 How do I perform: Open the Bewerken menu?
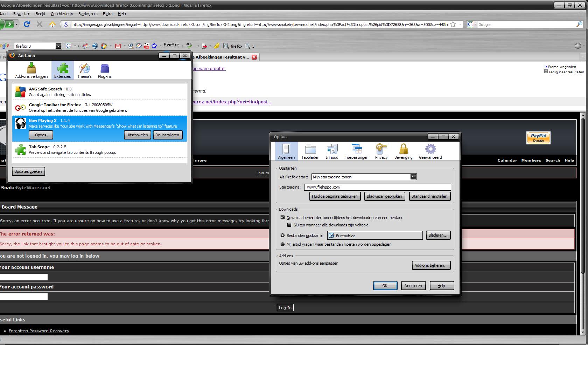pos(22,14)
